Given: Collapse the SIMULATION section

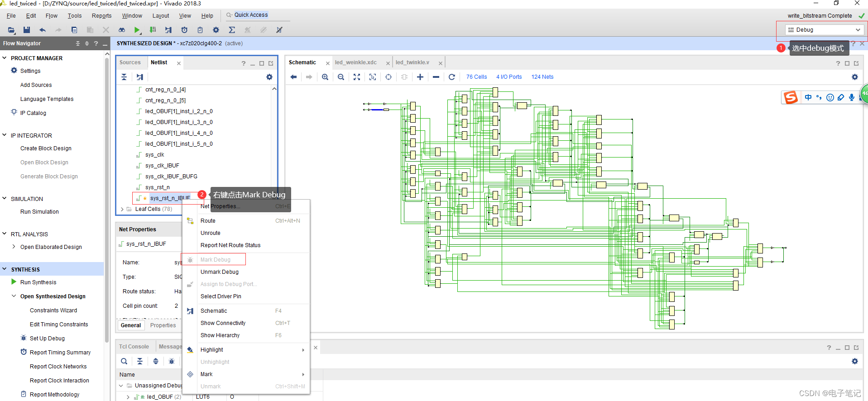Looking at the screenshot, I should [5, 199].
